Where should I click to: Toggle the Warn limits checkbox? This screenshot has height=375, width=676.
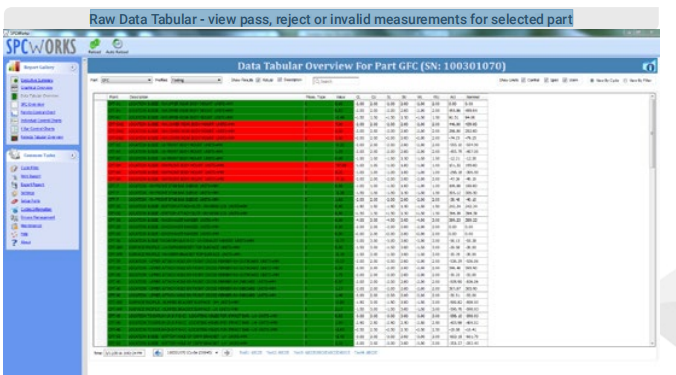[x=565, y=80]
